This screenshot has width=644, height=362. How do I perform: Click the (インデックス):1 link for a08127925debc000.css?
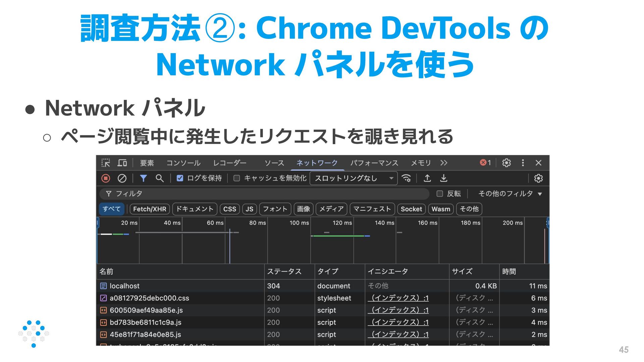coord(398,298)
